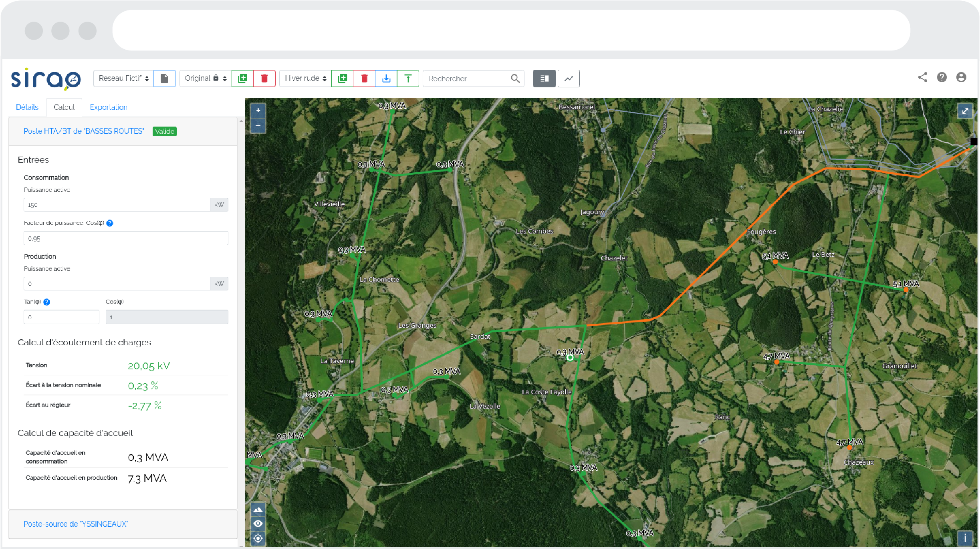Click Tension value 20,05 kV
This screenshot has width=980, height=550.
point(149,365)
